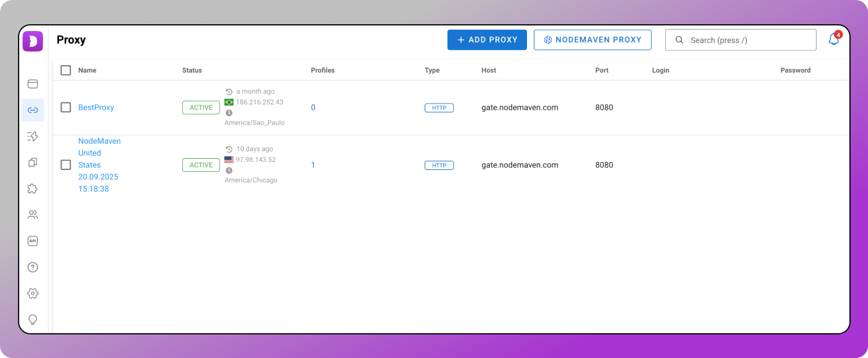Open the help question mark icon
The height and width of the screenshot is (358, 868).
pyautogui.click(x=33, y=267)
